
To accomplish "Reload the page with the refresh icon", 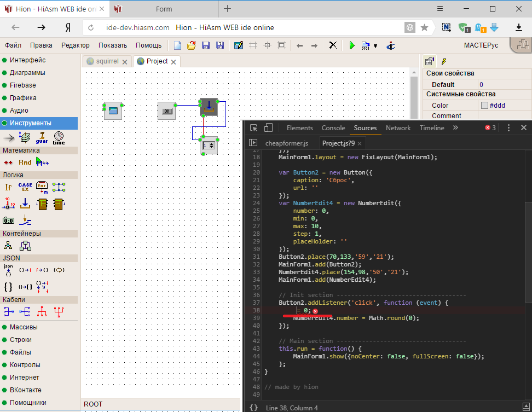I will pyautogui.click(x=91, y=28).
